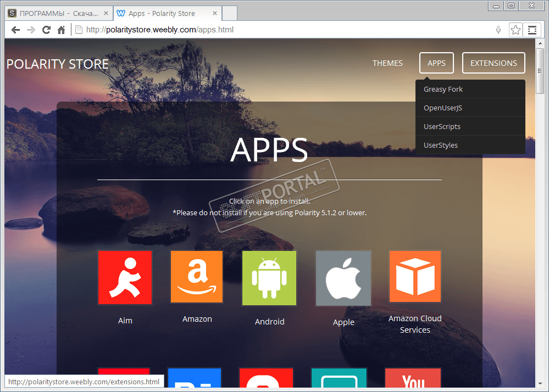Click the microphone icon in the address bar

(x=498, y=30)
